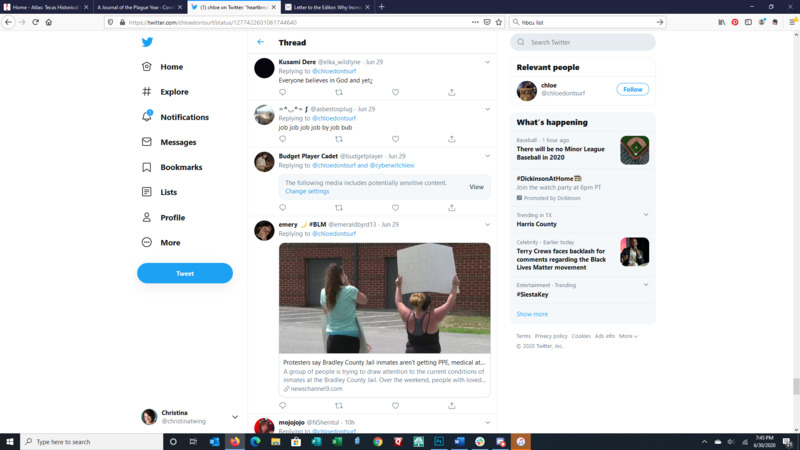Image resolution: width=800 pixels, height=450 pixels.
Task: Open the account switcher for Christina
Action: point(235,417)
